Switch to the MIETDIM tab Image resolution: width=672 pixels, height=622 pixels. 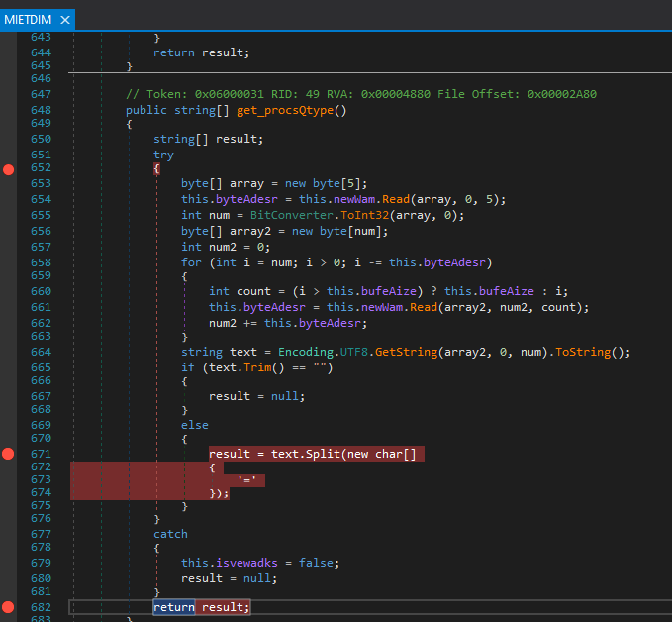coord(29,19)
